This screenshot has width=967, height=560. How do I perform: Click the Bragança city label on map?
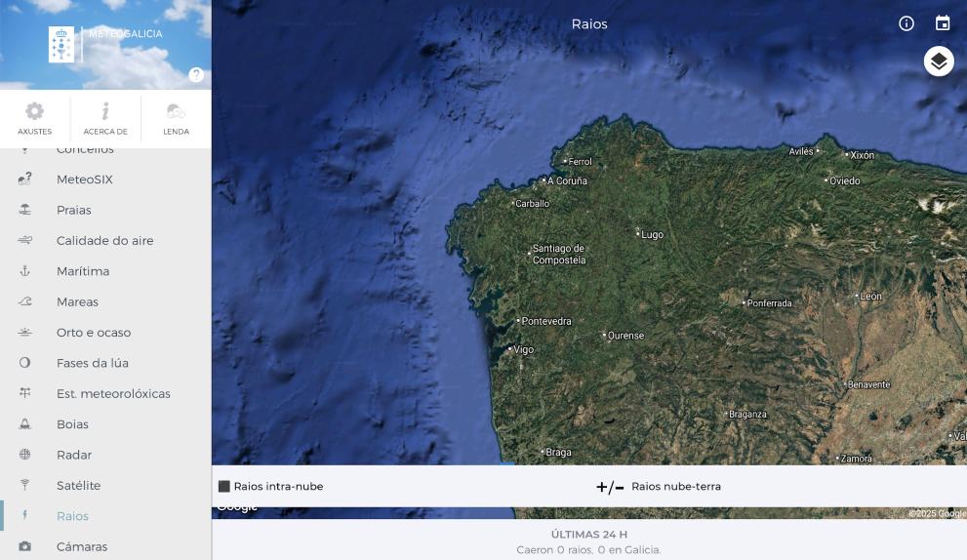pyautogui.click(x=747, y=415)
